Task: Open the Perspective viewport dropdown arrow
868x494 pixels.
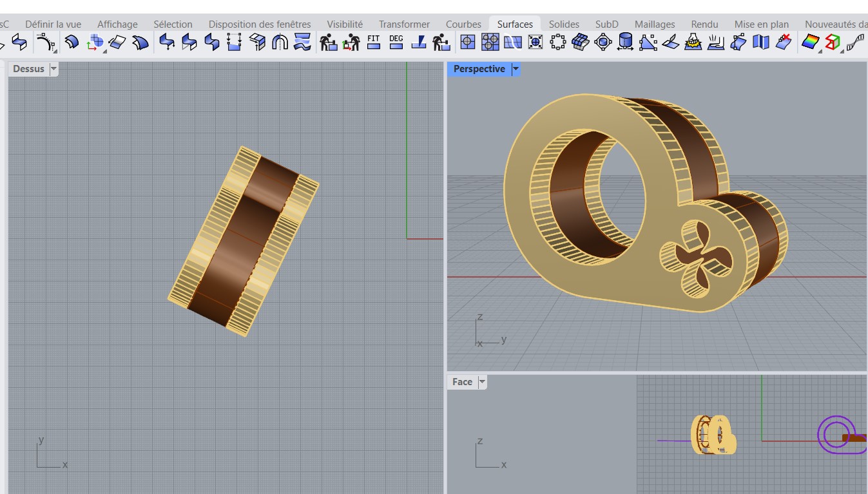Action: point(516,69)
